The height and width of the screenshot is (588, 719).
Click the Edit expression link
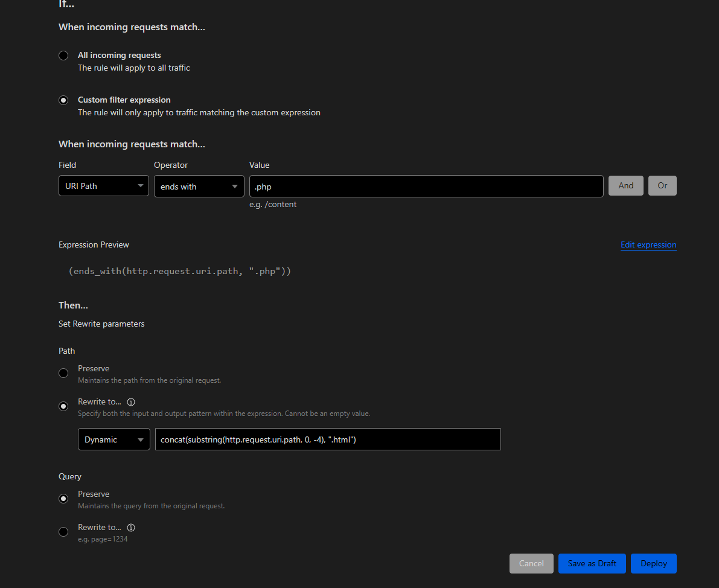(x=648, y=244)
